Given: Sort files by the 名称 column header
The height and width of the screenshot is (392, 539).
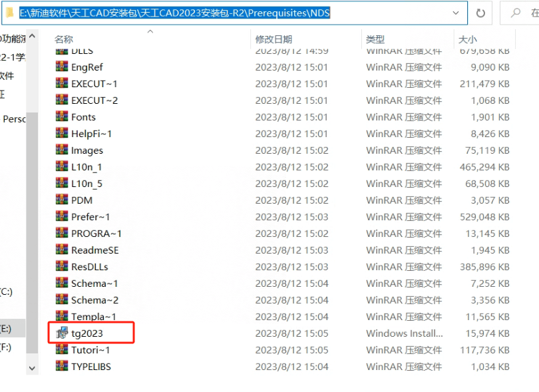Looking at the screenshot, I should pos(64,40).
